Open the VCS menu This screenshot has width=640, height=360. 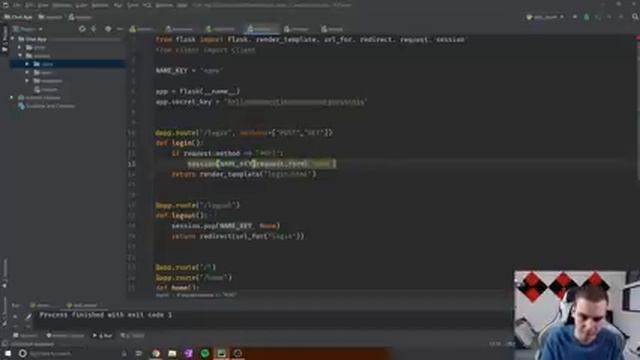(x=147, y=5)
